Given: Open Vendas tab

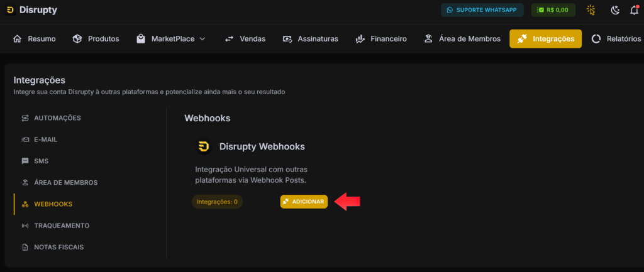Looking at the screenshot, I should pyautogui.click(x=245, y=39).
